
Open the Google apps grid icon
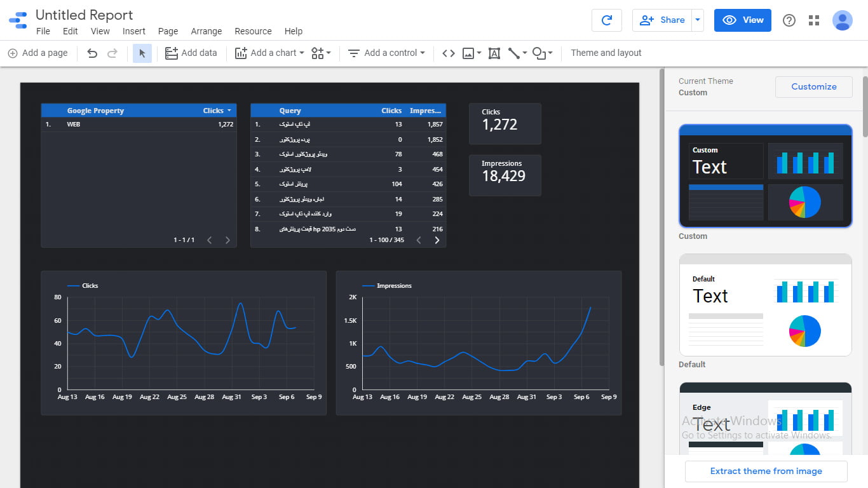(x=814, y=20)
